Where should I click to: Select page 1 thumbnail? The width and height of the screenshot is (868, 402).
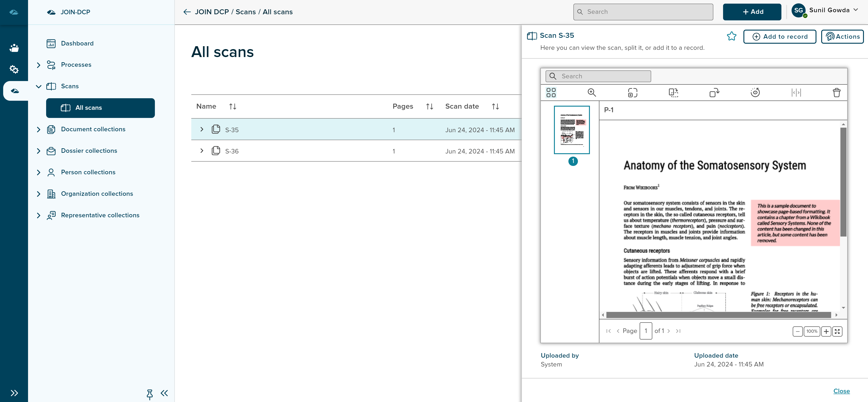(x=572, y=130)
